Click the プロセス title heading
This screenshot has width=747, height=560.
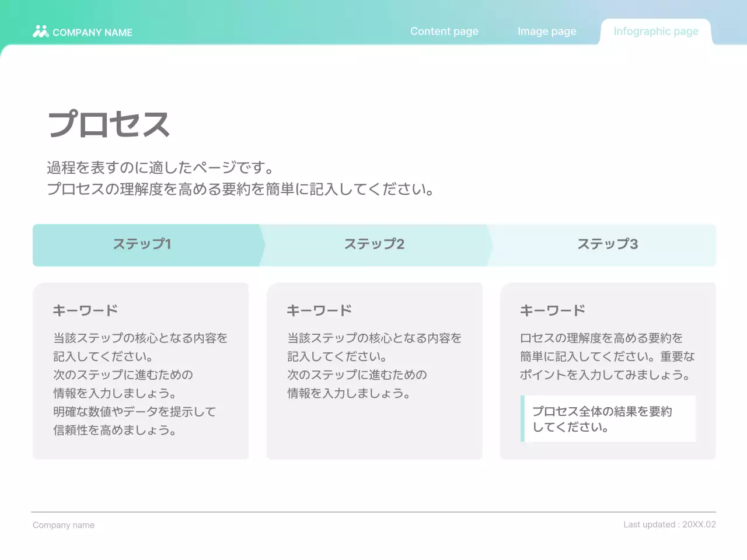[x=110, y=123]
